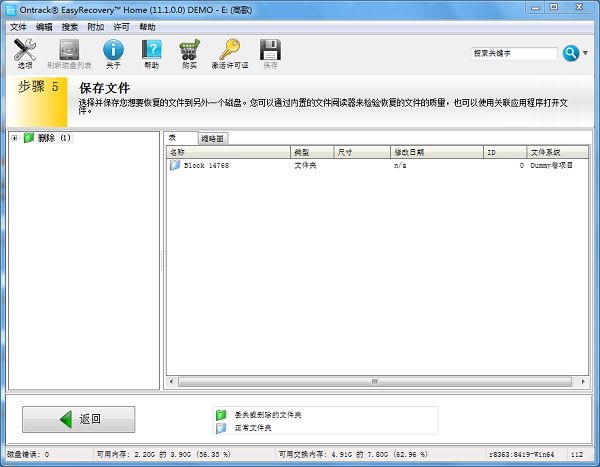Switch to the table view tab
This screenshot has width=600, height=467.
(181, 138)
